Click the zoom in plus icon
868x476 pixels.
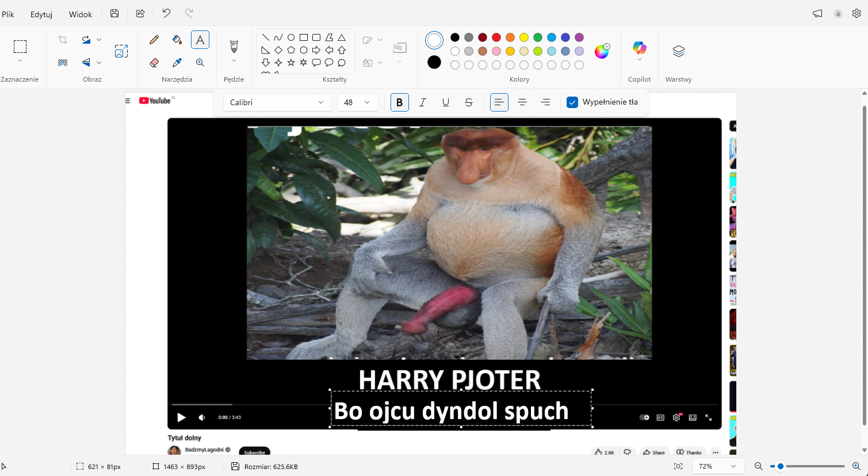[x=856, y=466]
